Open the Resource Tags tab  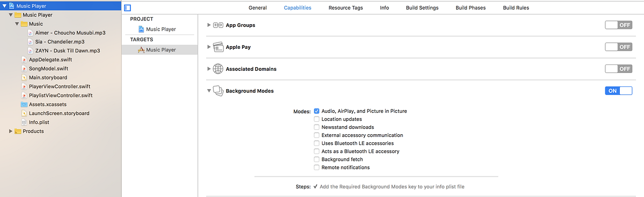pyautogui.click(x=346, y=8)
